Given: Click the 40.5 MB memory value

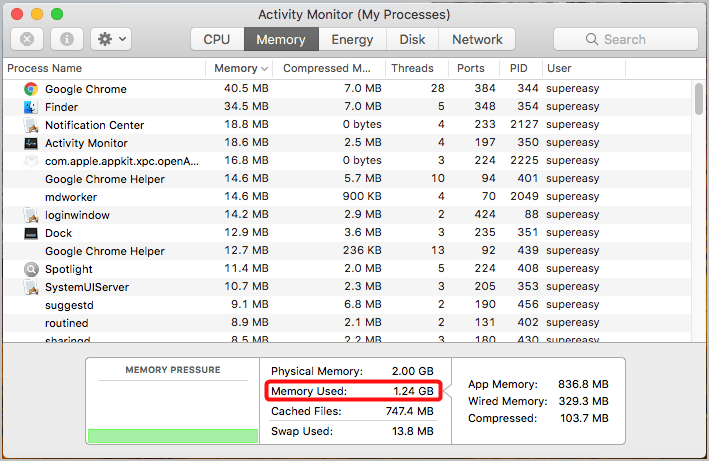Looking at the screenshot, I should tap(246, 88).
